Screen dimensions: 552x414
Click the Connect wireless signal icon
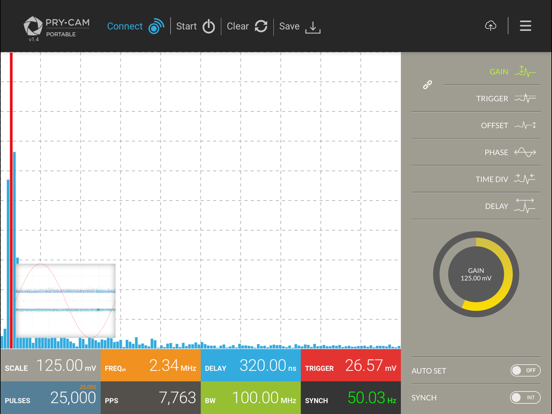[156, 26]
